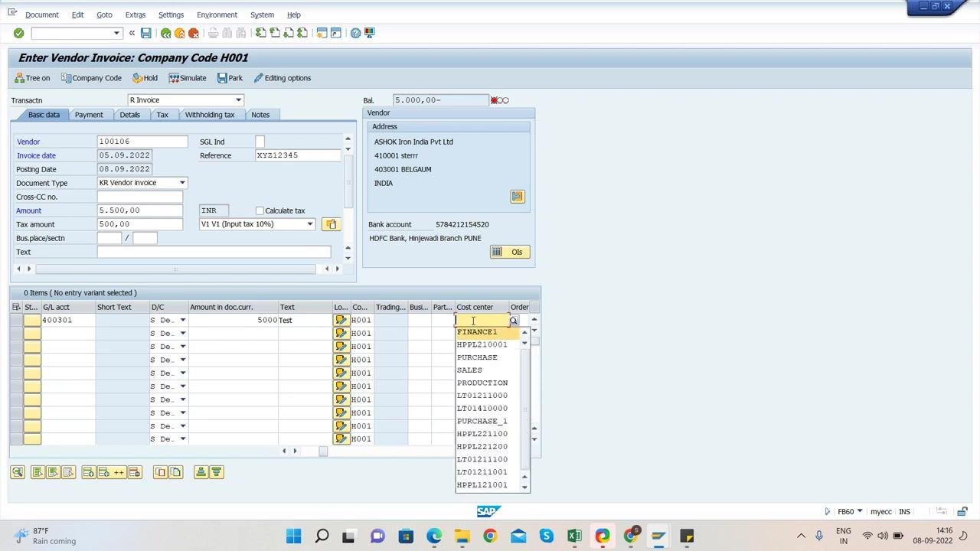
Task: Park the invoice document
Action: [x=230, y=78]
